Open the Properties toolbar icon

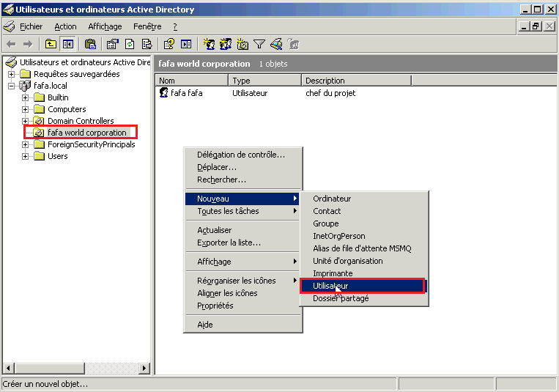click(113, 44)
